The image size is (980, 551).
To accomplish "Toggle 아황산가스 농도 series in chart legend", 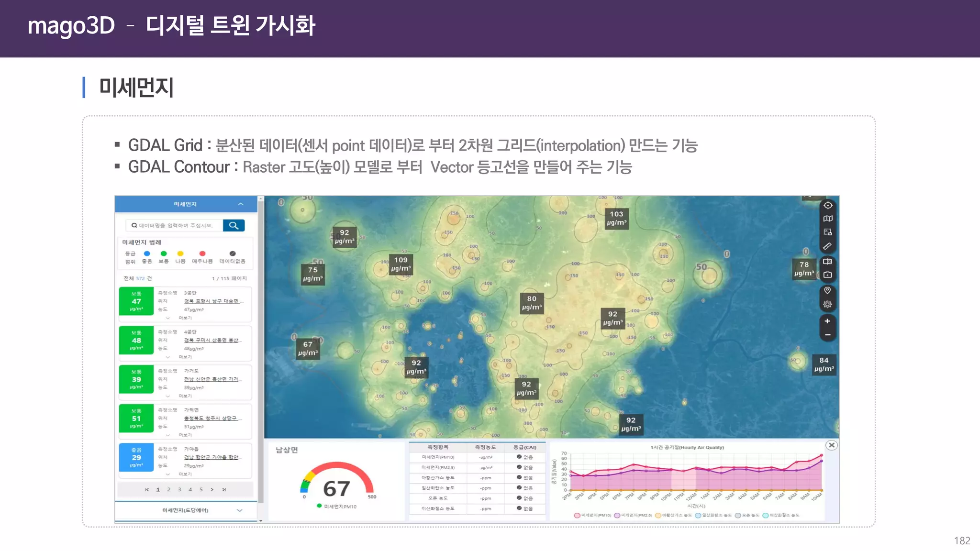I will pyautogui.click(x=673, y=516).
